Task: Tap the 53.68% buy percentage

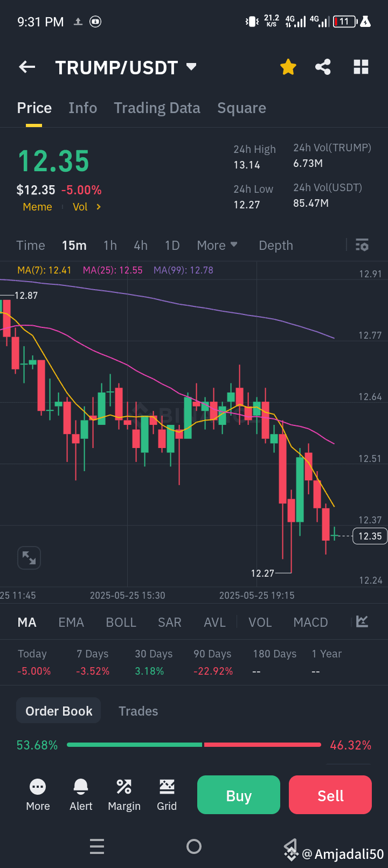Action: (37, 745)
